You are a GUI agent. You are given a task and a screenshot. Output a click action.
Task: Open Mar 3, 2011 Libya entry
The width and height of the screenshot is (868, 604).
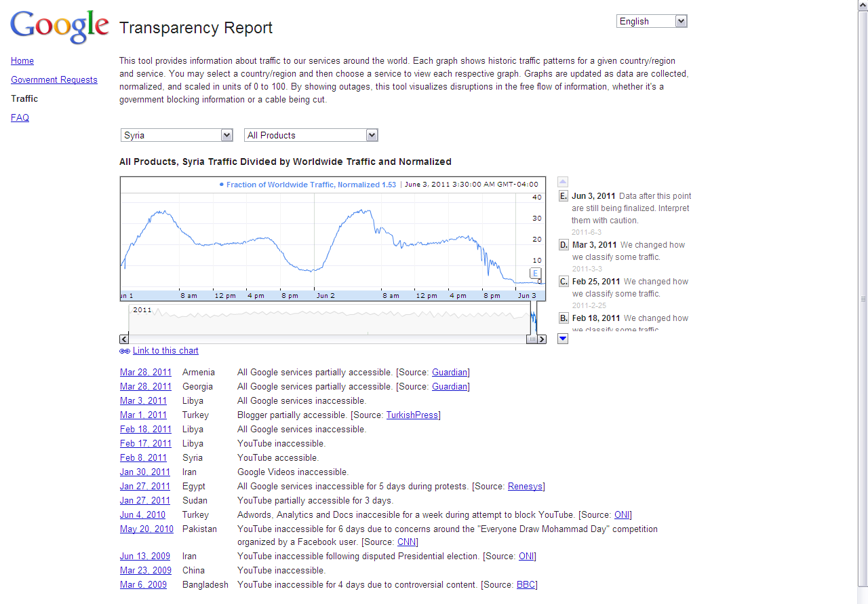(x=143, y=400)
